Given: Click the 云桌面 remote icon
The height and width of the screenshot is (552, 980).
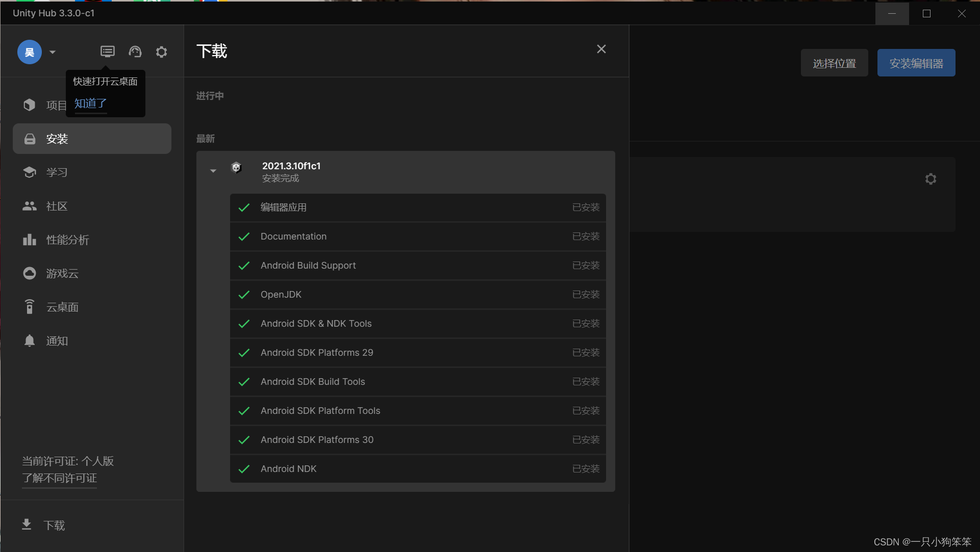Looking at the screenshot, I should 30,307.
